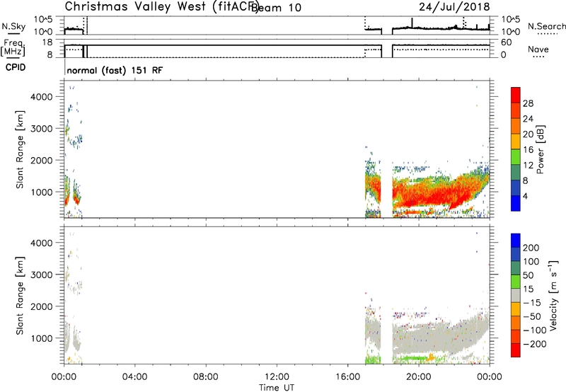566x392 pixels.
Task: Pick the light green power colorbar segment
Action: pyautogui.click(x=516, y=157)
